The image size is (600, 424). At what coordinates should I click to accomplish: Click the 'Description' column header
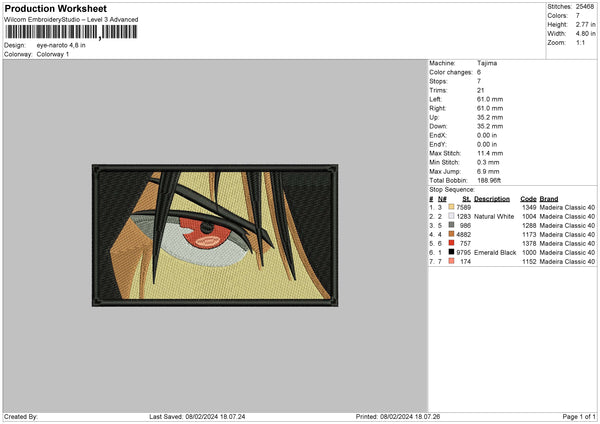click(x=492, y=199)
